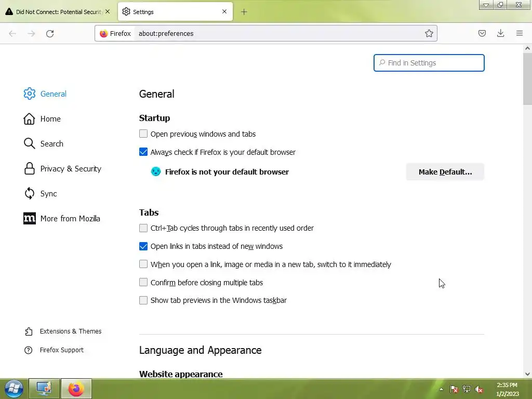The image size is (532, 399).
Task: Open a new tab with the plus icon
Action: 244,12
